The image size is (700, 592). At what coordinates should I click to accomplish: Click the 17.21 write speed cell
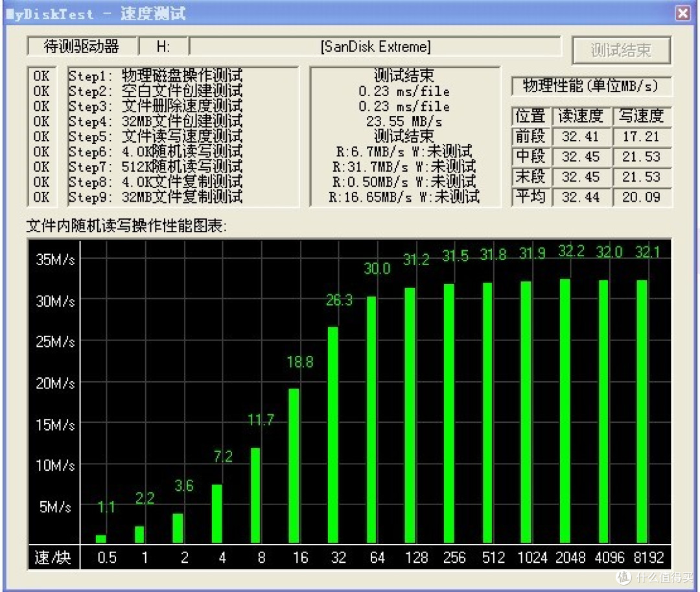click(x=641, y=136)
